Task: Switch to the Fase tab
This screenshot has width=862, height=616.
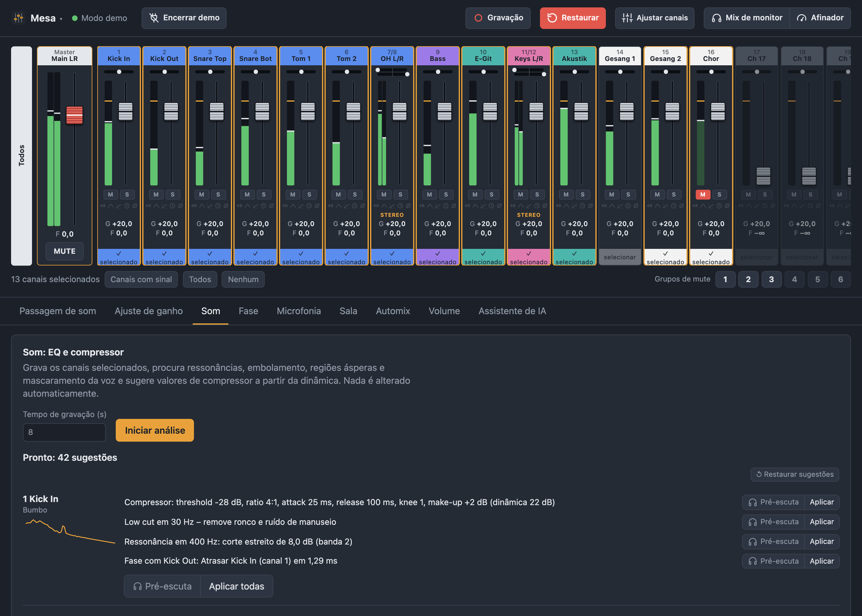Action: point(248,311)
